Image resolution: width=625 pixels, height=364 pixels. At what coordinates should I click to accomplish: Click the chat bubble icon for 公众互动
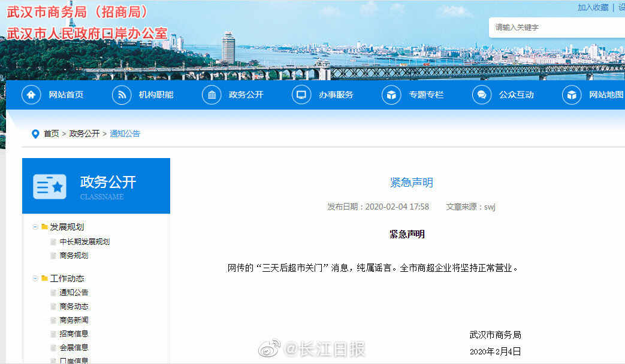click(482, 95)
